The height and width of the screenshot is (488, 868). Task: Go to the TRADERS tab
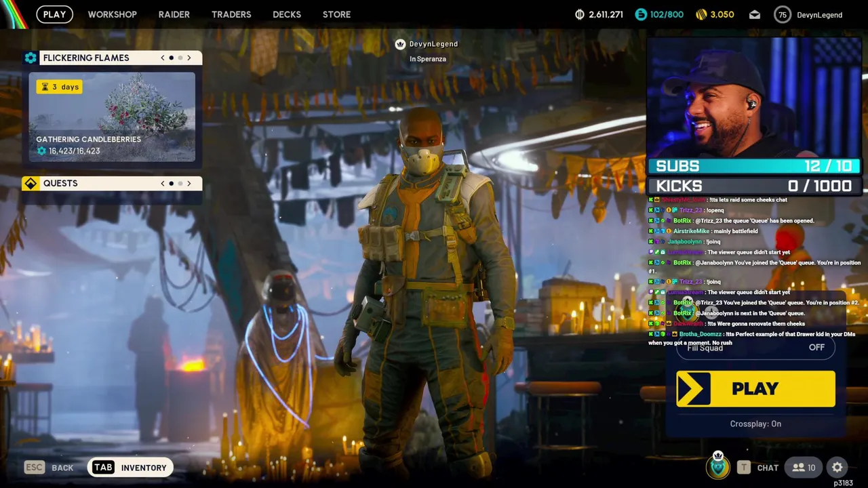pyautogui.click(x=231, y=14)
